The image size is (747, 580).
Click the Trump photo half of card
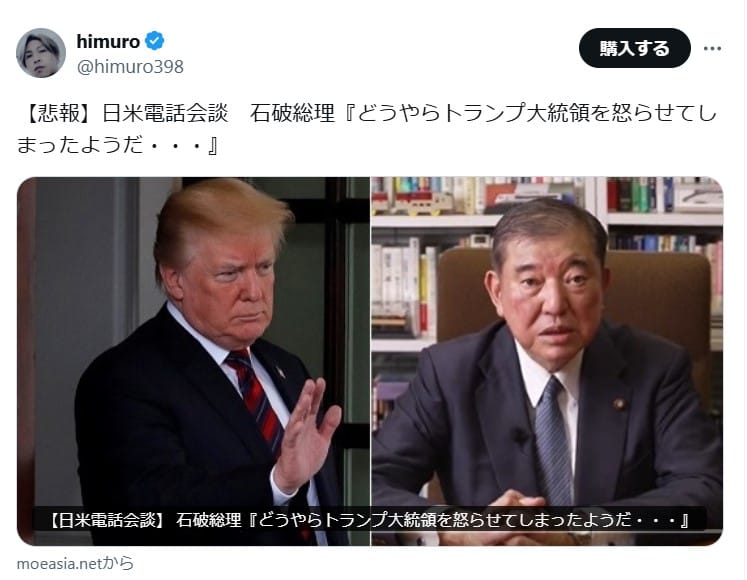coord(193,361)
